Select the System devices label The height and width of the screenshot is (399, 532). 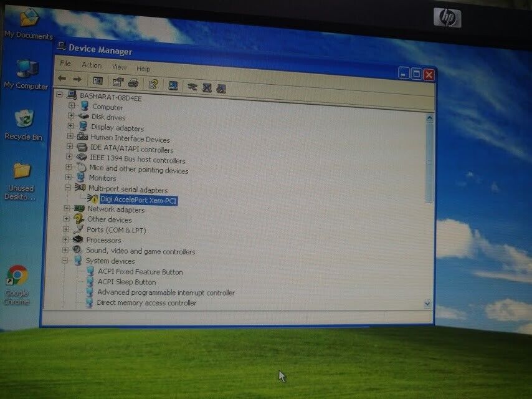click(x=110, y=261)
